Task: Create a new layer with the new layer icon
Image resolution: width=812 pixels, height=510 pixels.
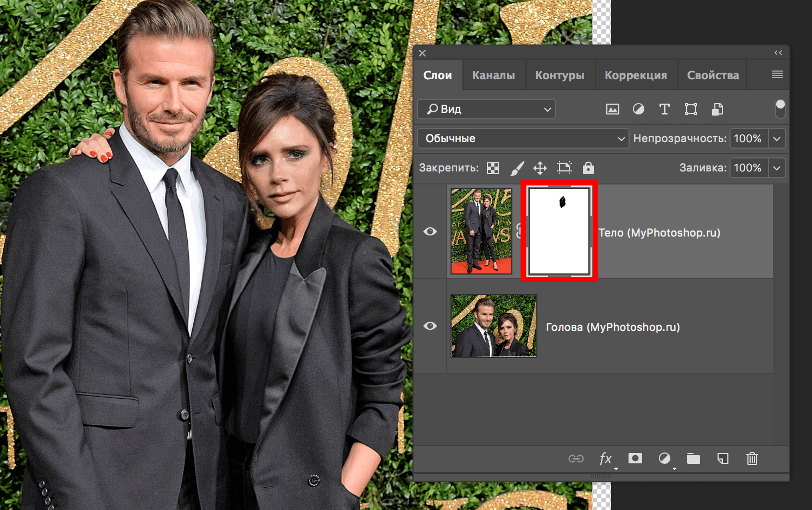Action: [x=722, y=458]
